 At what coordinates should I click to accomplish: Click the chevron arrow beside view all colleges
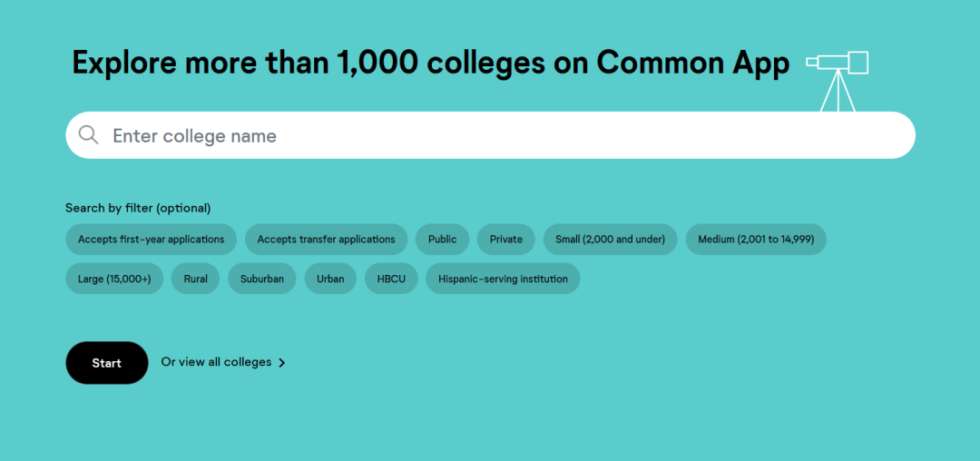pos(282,363)
